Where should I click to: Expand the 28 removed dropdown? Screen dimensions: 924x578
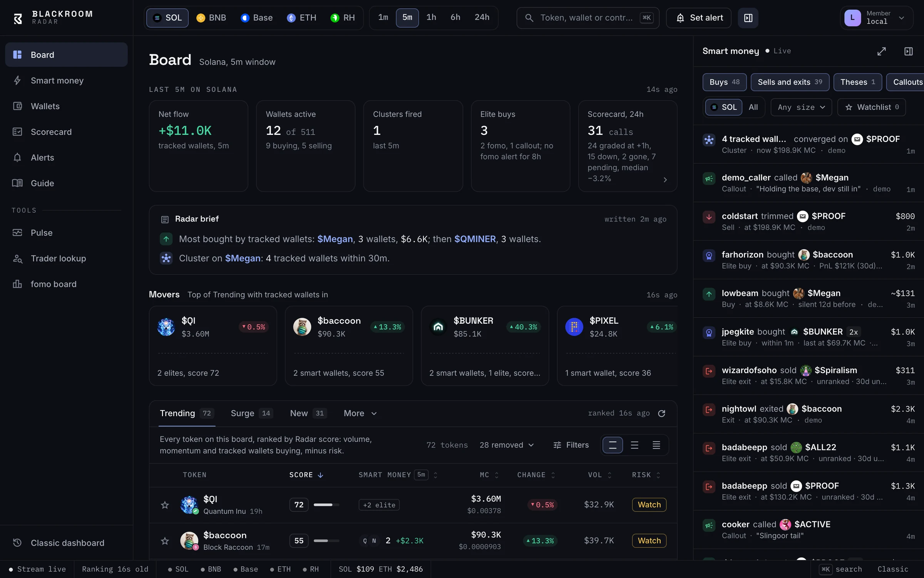point(507,445)
